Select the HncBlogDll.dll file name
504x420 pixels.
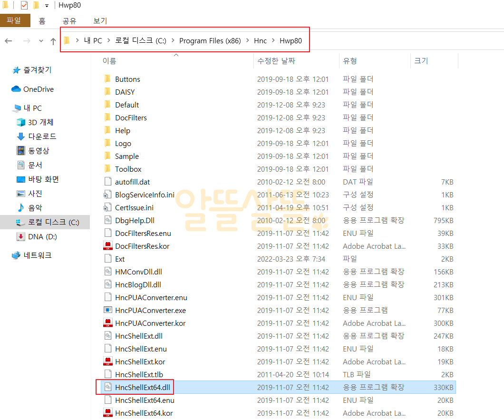pos(138,284)
